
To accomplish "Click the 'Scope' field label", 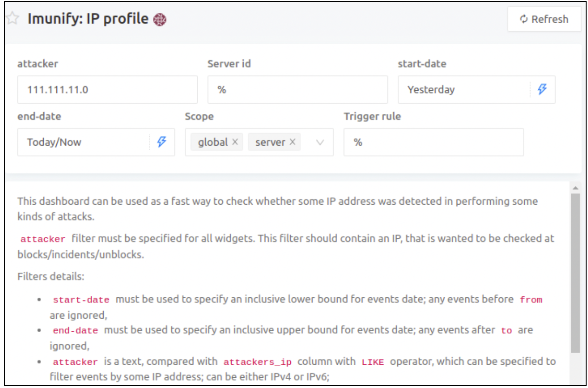I will [x=199, y=116].
